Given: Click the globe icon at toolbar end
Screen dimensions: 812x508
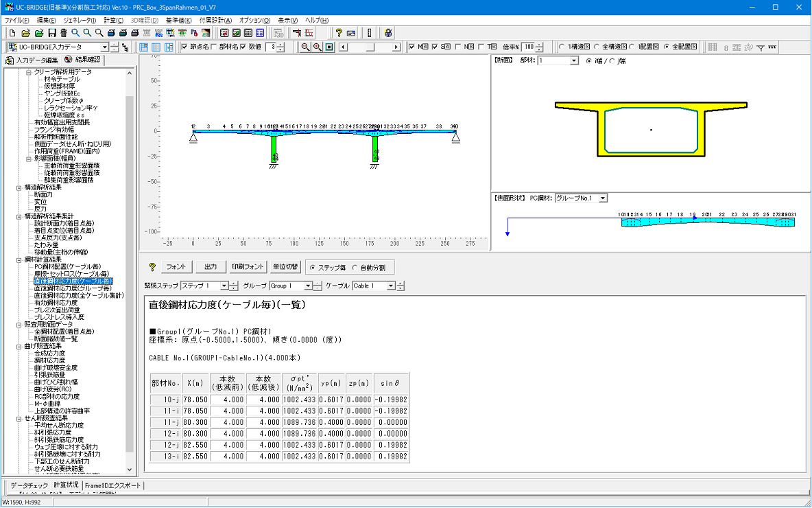Looking at the screenshot, I should [388, 33].
